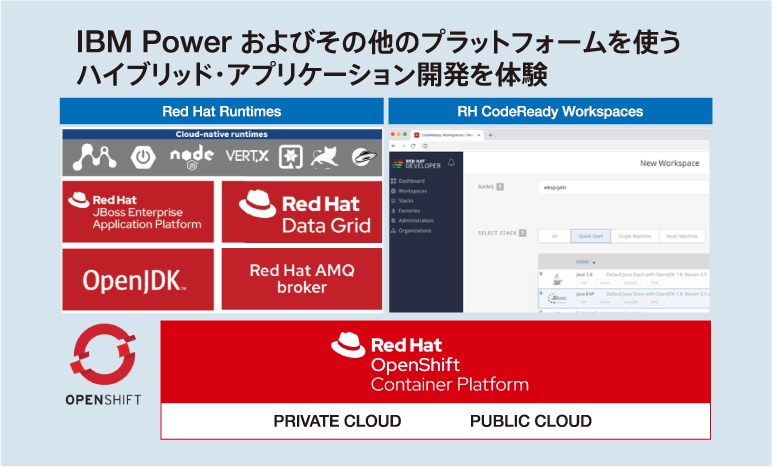Viewport: 772px width, 467px height.
Task: Click the Red Hat Developer logo
Action: pyautogui.click(x=416, y=164)
